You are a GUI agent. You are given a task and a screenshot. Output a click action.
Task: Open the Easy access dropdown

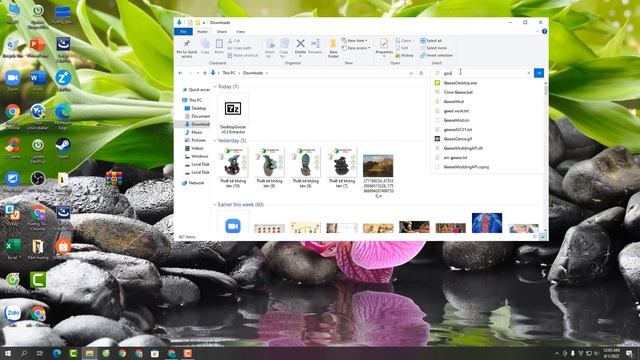click(x=356, y=48)
